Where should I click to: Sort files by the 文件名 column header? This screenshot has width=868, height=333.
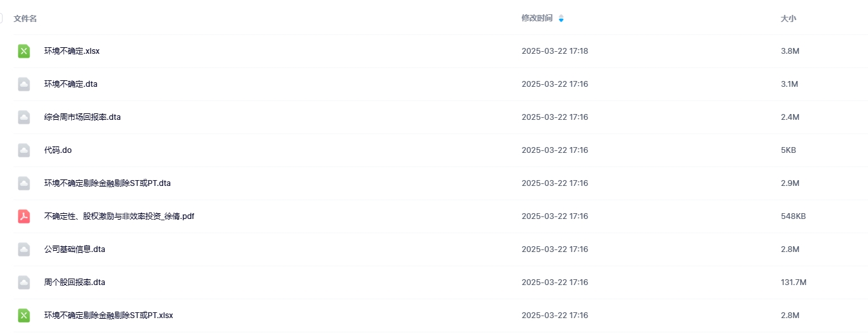[25, 19]
